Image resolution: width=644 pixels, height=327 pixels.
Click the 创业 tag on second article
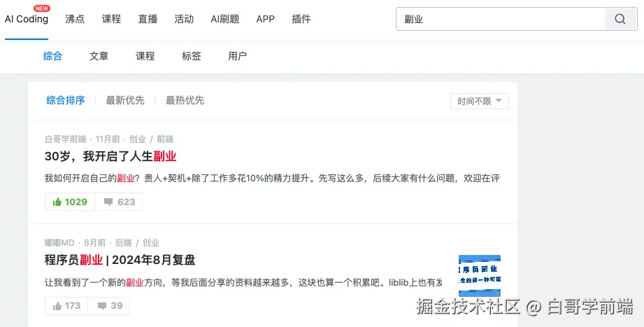pyautogui.click(x=151, y=243)
